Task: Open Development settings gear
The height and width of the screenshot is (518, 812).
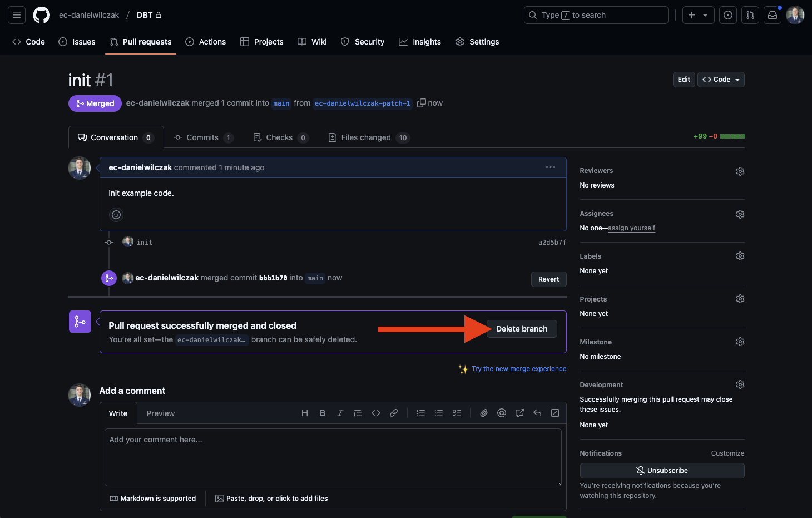Action: pos(740,384)
